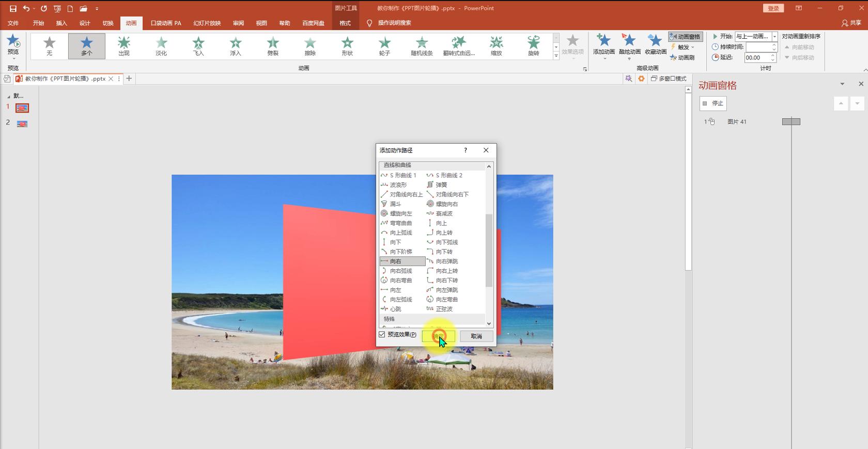Open the 幻灯片放映 ribbon tab
Screen dimensions: 868x449
click(x=207, y=23)
